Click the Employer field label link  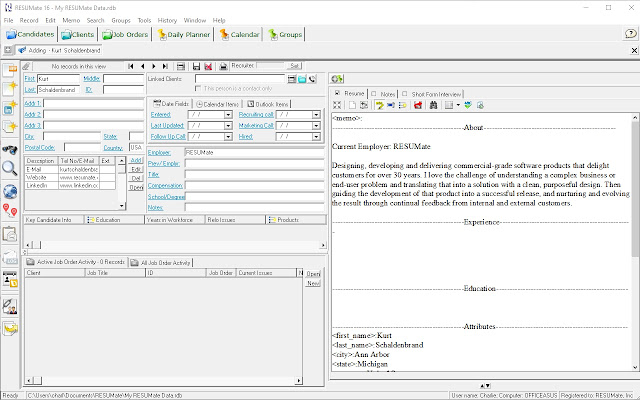[159, 153]
